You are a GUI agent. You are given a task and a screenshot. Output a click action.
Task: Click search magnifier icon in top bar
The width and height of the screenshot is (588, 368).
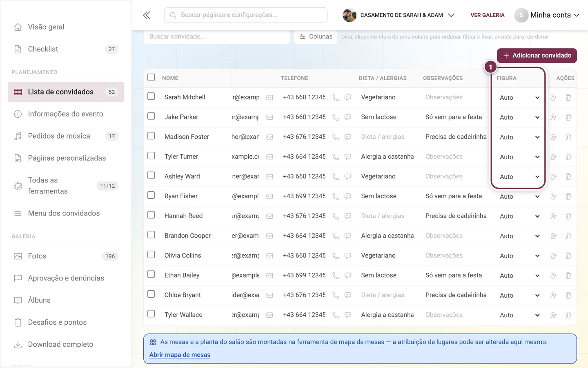pos(173,15)
